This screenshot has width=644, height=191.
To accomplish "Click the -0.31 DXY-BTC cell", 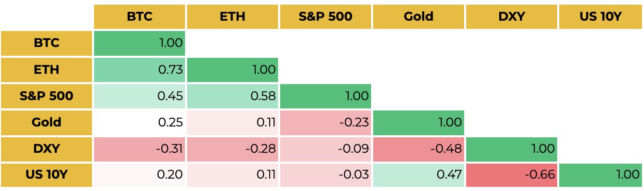I will tap(140, 149).
